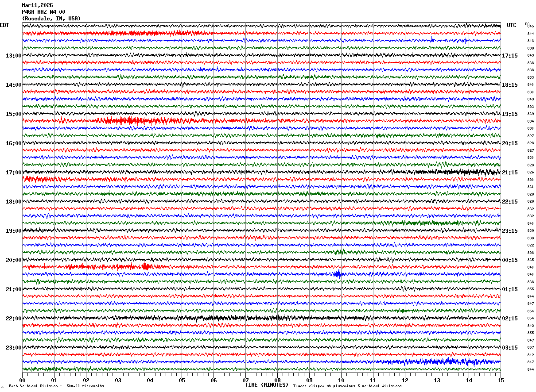The image size is (536, 392).
Task: Click the UTC timezone label
Action: coord(512,25)
